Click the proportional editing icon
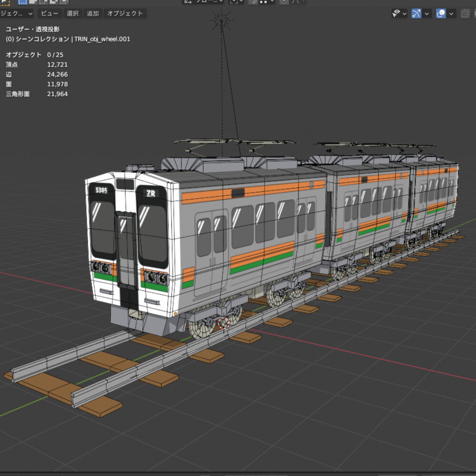The width and height of the screenshot is (476, 476). click(283, 2)
